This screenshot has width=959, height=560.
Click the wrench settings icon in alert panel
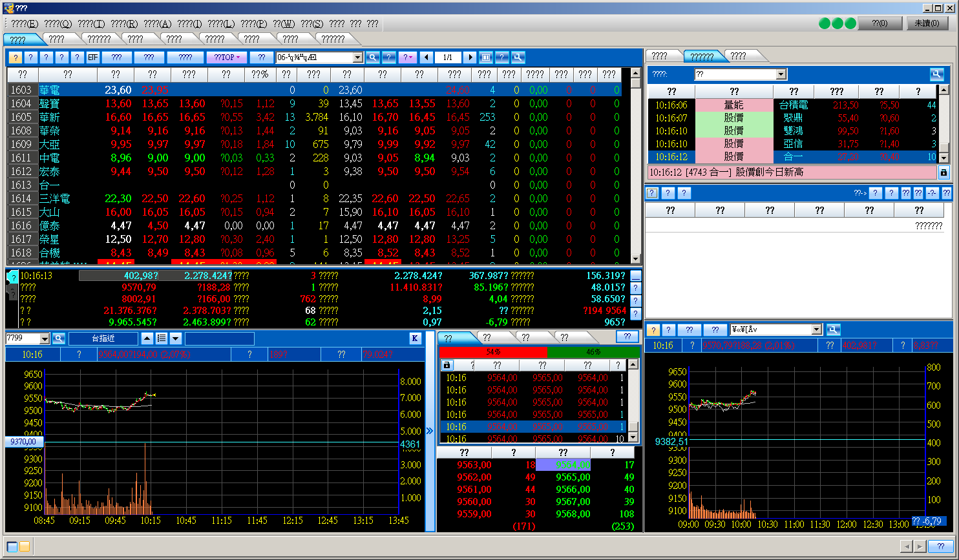tap(937, 75)
